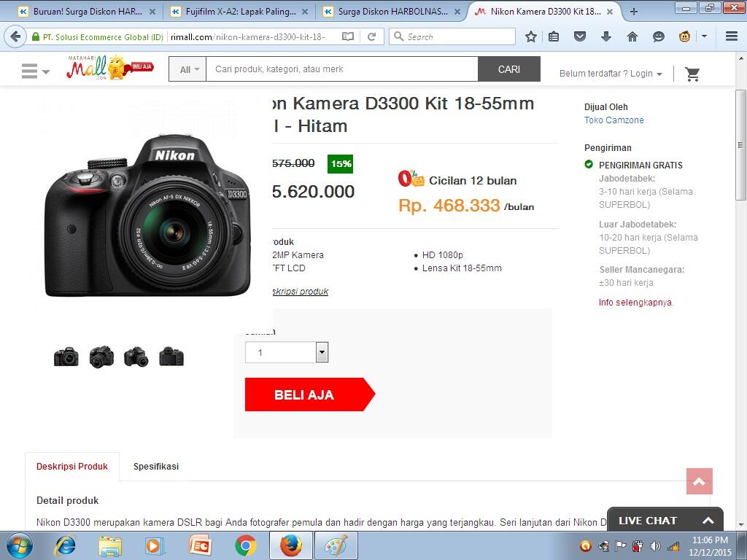Open the quantity dropdown showing 1

click(287, 352)
